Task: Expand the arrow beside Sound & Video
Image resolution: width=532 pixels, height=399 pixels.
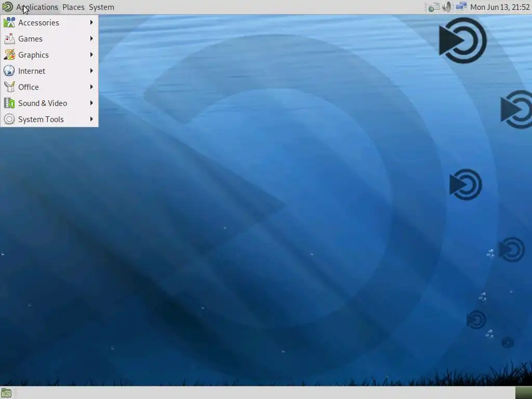Action: (91, 103)
